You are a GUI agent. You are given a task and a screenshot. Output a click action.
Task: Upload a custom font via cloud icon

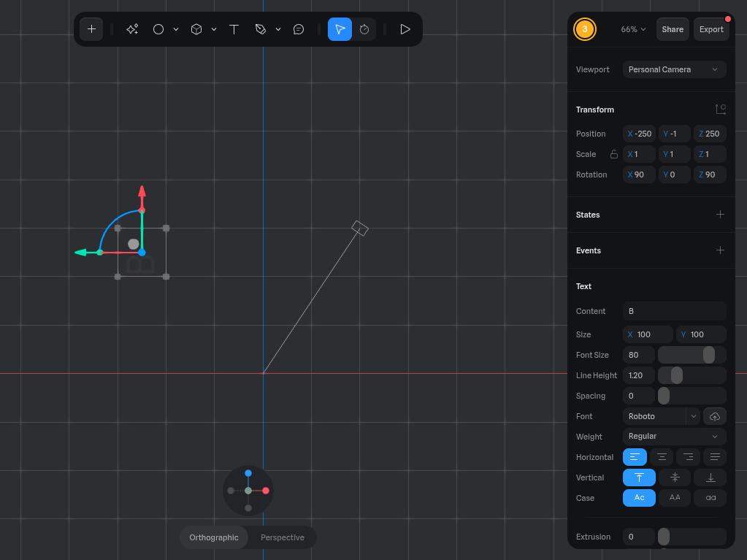click(x=714, y=416)
